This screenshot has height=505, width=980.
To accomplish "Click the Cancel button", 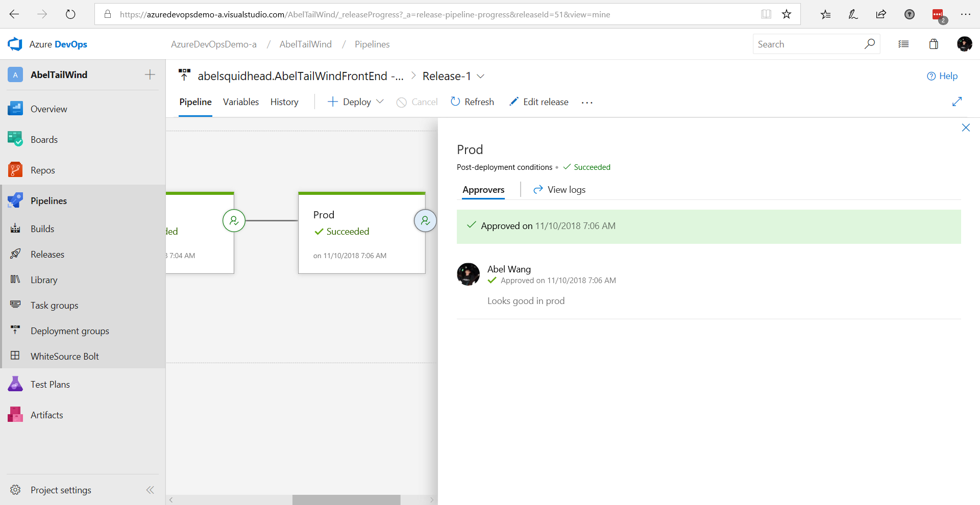I will [417, 102].
